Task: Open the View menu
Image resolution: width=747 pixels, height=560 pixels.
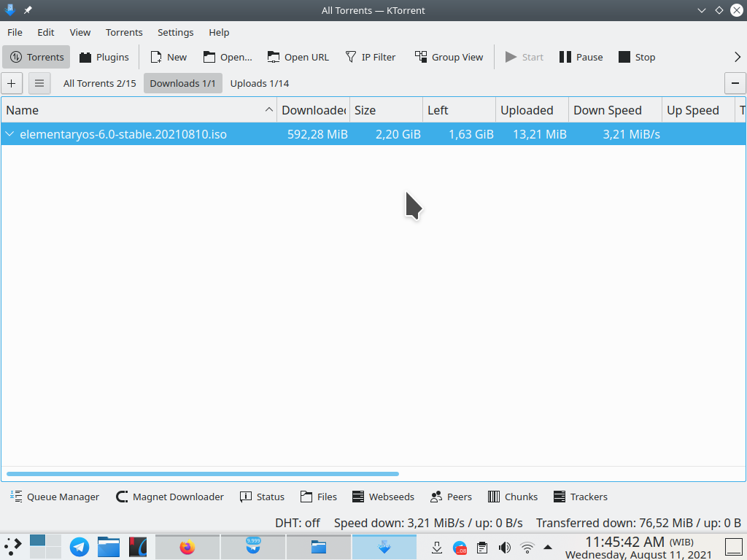Action: 80,32
